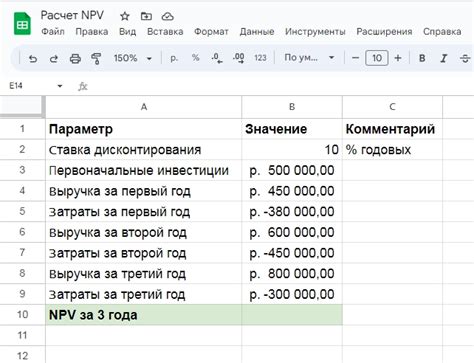Select the cell Комментарий
Image resolution: width=474 pixels, height=363 pixels.
tap(392, 129)
